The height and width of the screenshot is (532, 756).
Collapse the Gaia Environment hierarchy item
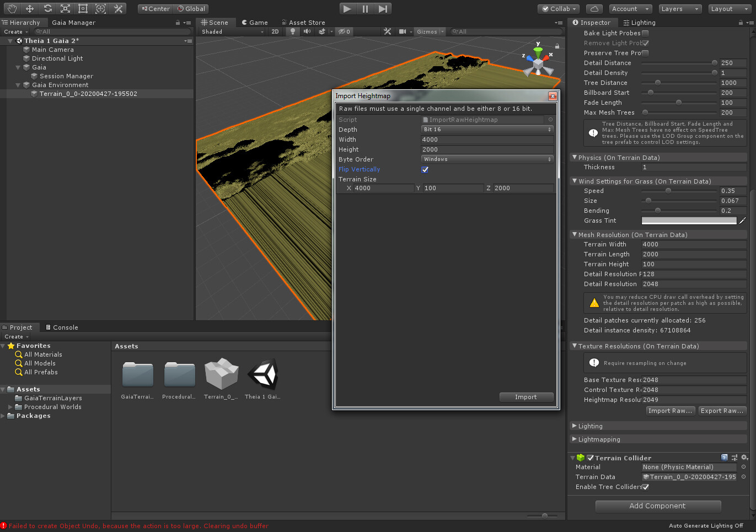pyautogui.click(x=18, y=85)
